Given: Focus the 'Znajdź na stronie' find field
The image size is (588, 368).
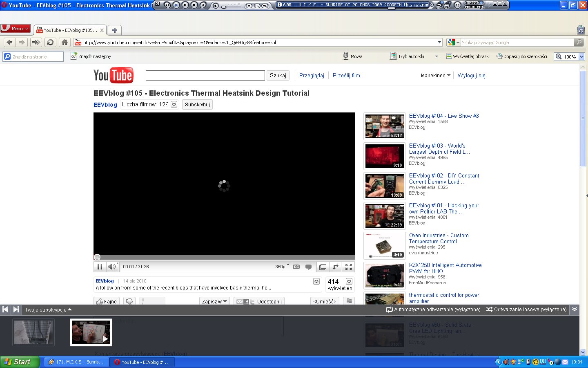Looking at the screenshot, I should (x=33, y=56).
